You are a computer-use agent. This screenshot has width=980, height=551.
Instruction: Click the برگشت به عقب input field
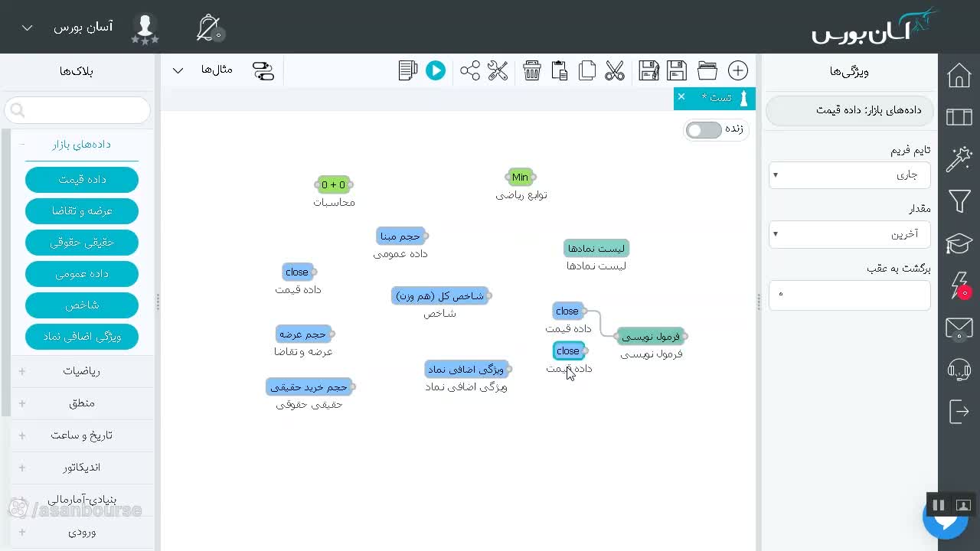point(850,295)
